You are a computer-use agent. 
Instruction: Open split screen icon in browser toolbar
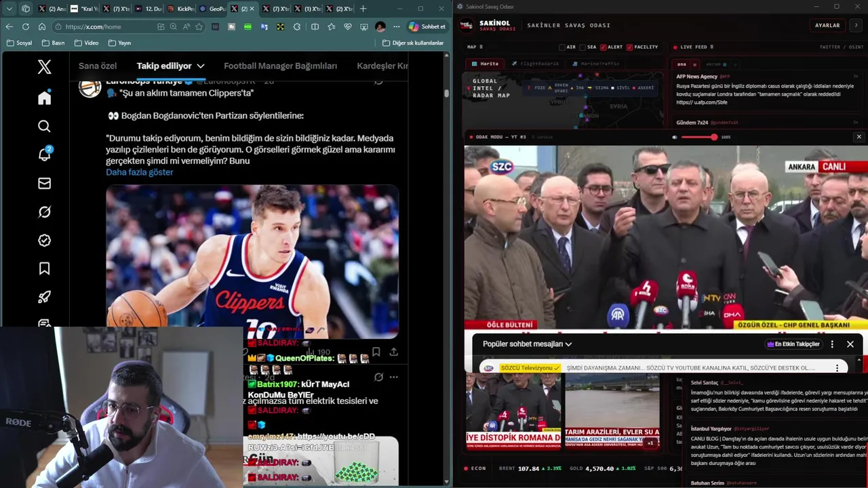coord(315,26)
